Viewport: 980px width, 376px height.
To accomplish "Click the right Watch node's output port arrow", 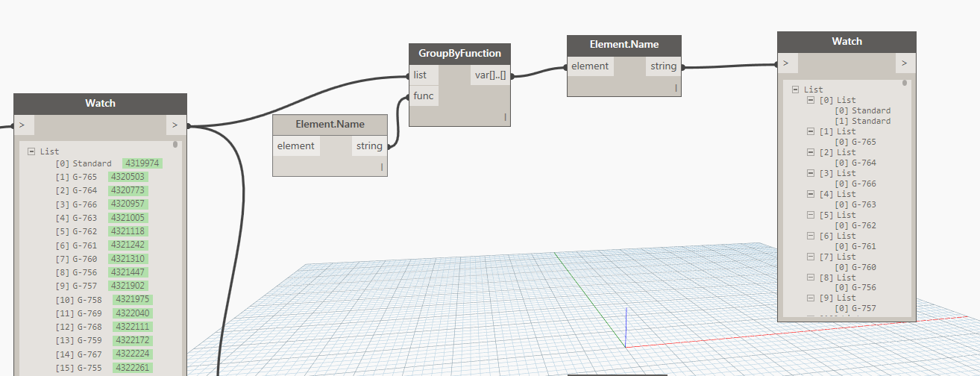I will (905, 63).
